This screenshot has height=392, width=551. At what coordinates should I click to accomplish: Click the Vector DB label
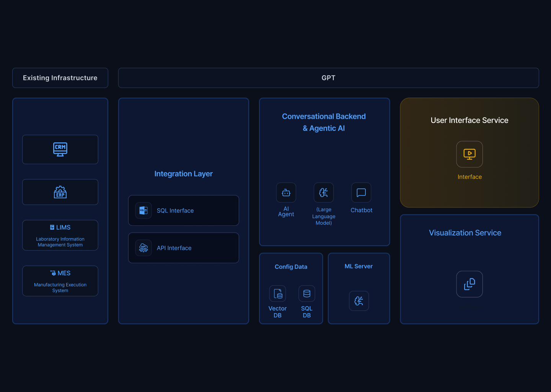pyautogui.click(x=278, y=312)
